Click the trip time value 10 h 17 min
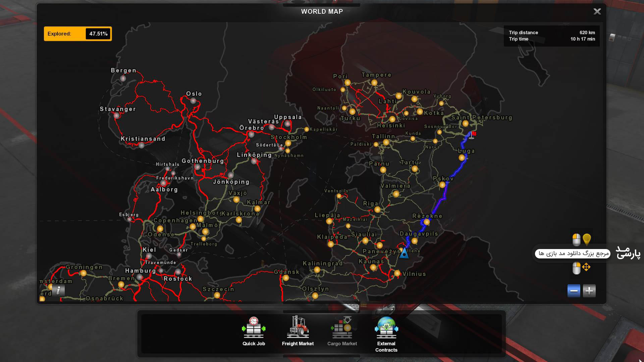This screenshot has width=644, height=362. tap(583, 39)
